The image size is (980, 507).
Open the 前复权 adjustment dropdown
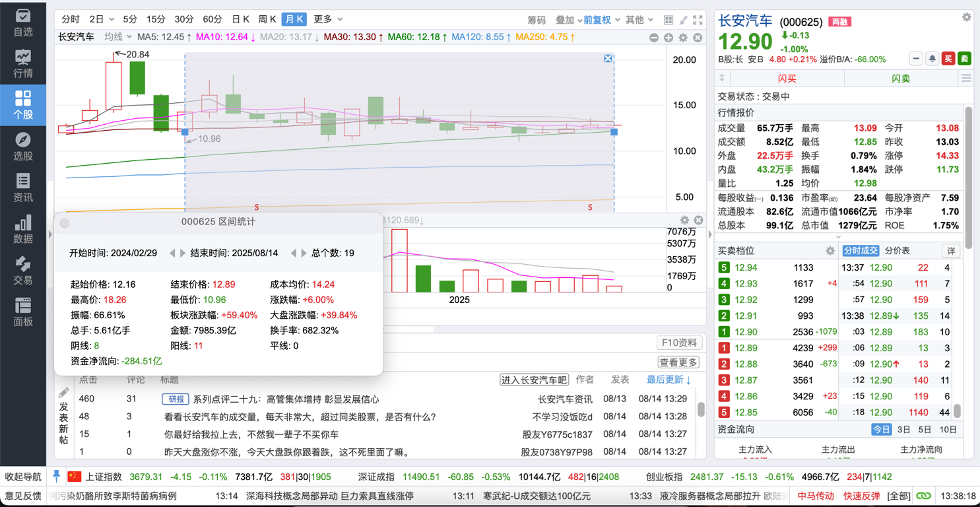(x=601, y=20)
